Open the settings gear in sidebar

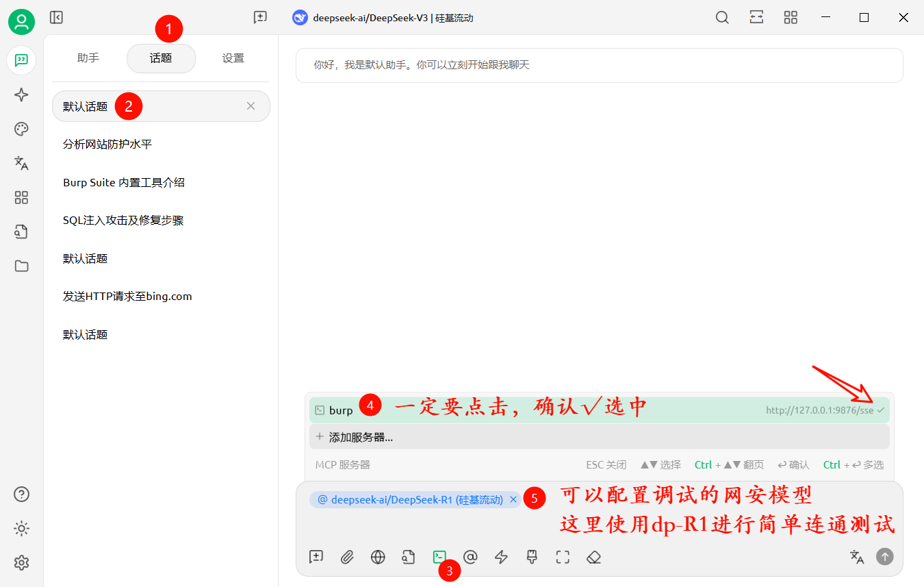click(x=21, y=563)
